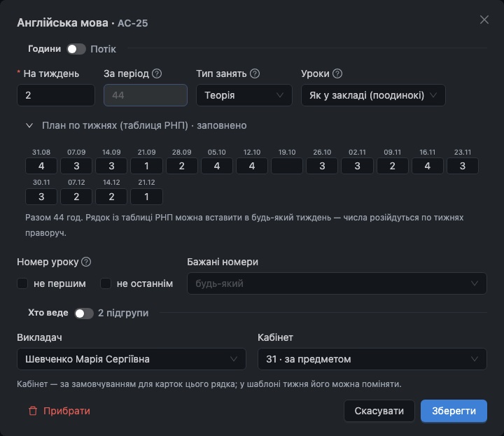Edit hours for week 07.12

(76, 197)
